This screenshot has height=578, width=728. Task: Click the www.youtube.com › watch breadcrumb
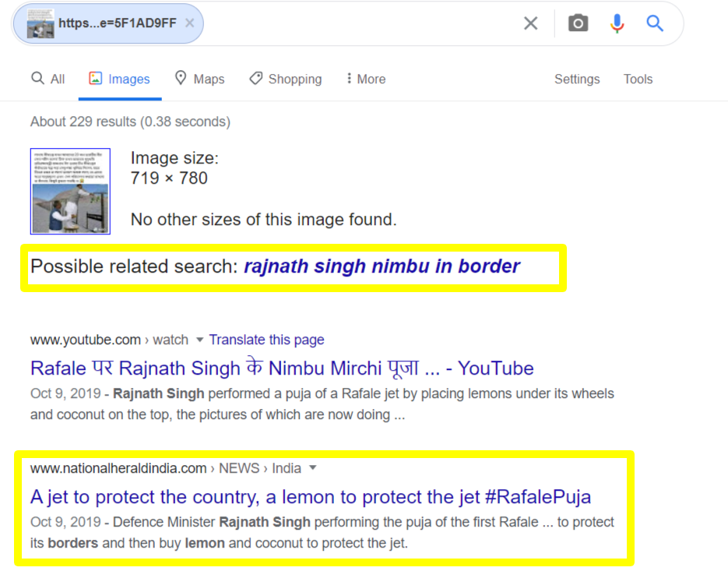click(109, 340)
